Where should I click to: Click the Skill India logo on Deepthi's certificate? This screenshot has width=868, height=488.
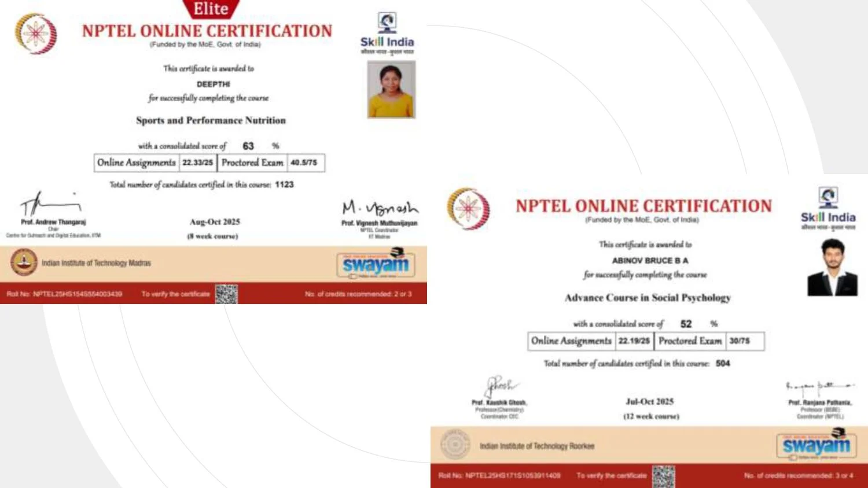387,34
